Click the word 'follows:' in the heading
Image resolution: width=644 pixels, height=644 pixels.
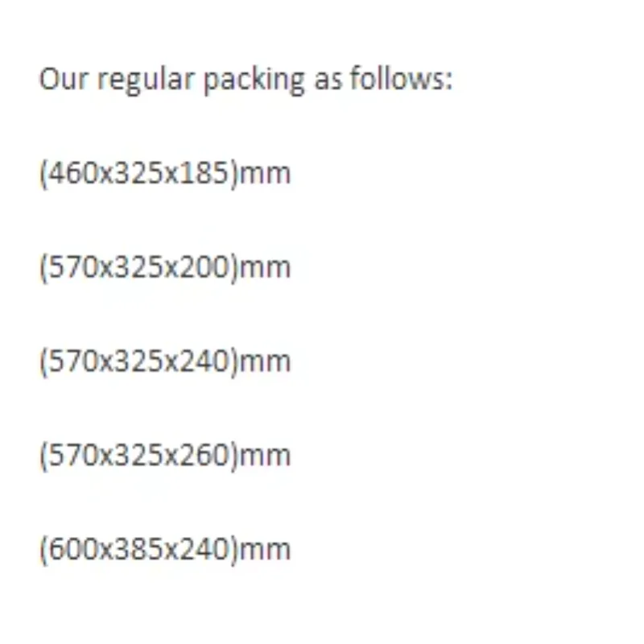click(x=401, y=78)
